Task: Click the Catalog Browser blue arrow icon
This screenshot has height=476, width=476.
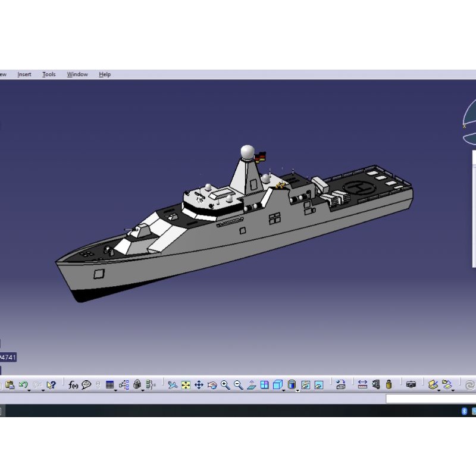Action: point(340,384)
